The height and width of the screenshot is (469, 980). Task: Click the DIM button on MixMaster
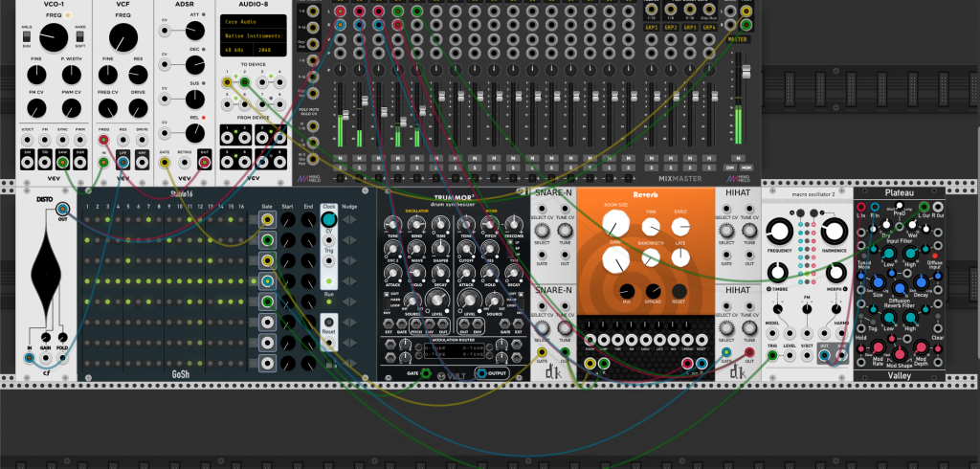(728, 167)
